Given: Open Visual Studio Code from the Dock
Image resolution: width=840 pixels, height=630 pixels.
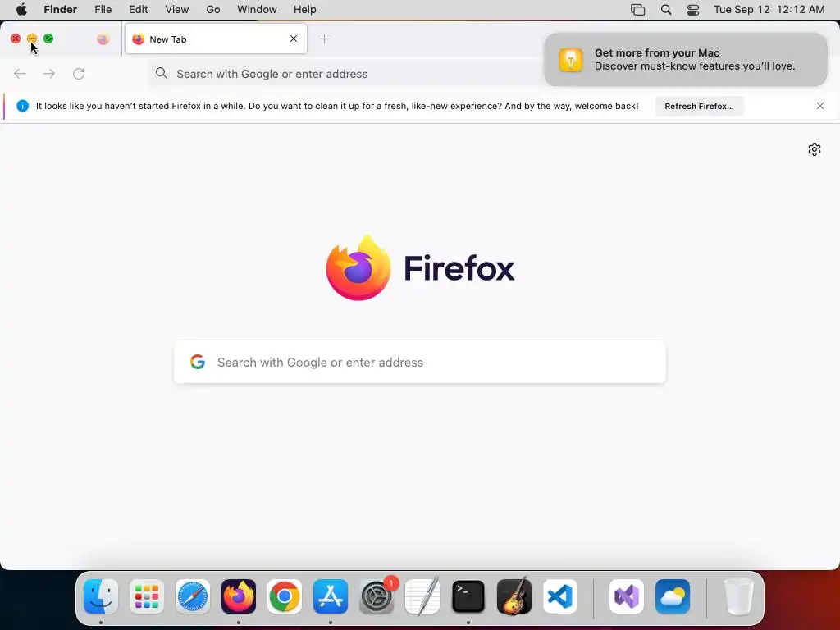Looking at the screenshot, I should point(559,596).
